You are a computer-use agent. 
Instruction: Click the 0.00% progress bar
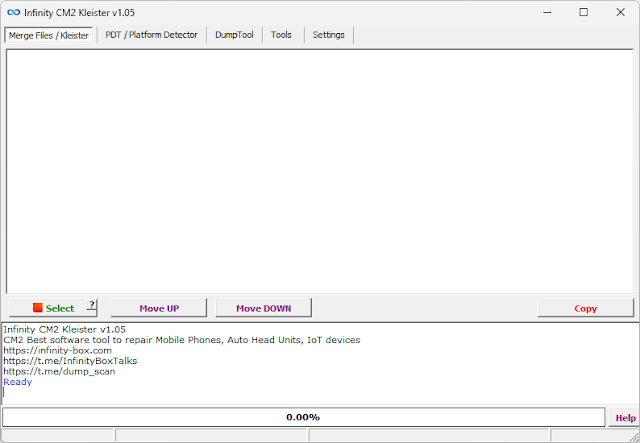coord(303,417)
